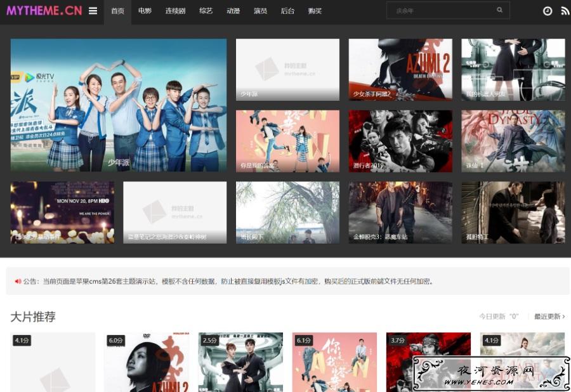Click the 今日更新 "0" counter
Screen dimensions: 571x392
pos(499,317)
